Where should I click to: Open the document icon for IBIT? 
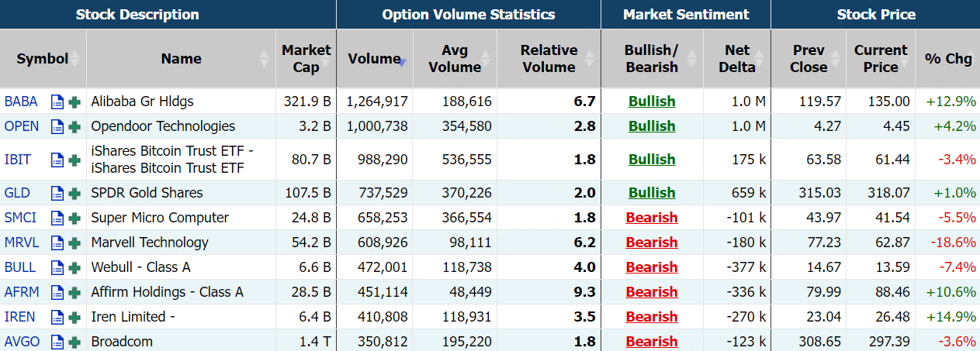point(57,160)
